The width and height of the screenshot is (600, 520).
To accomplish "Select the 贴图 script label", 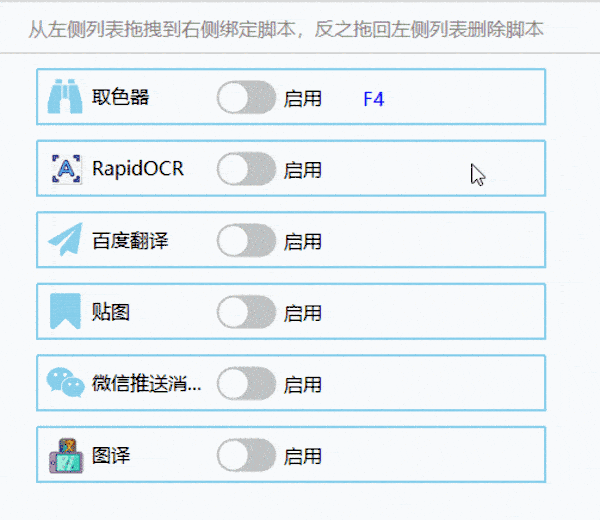I will (x=111, y=312).
